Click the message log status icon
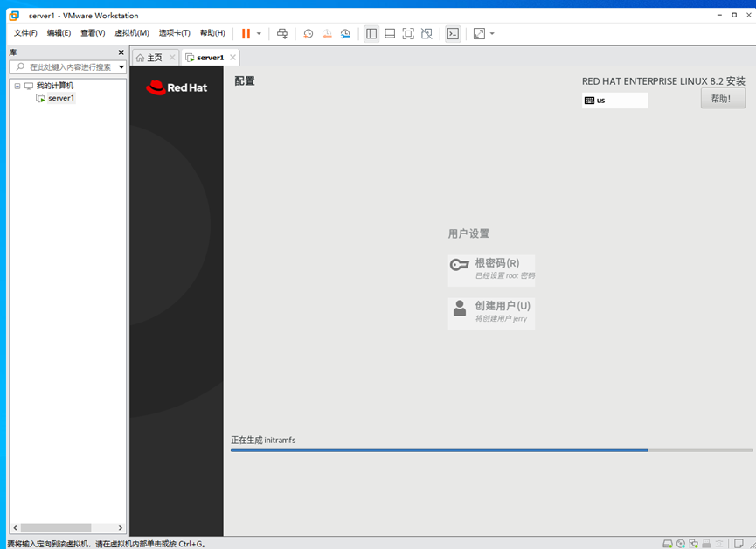 pos(739,544)
